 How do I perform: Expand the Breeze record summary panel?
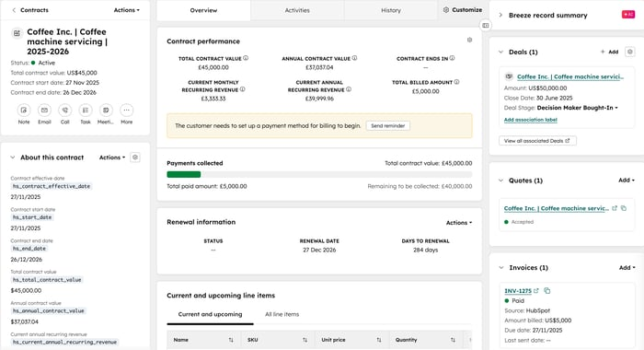tap(500, 16)
